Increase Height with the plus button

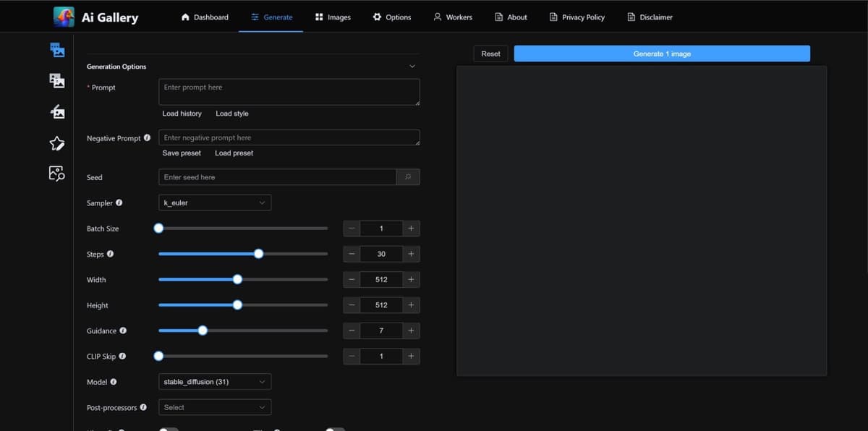(x=411, y=305)
